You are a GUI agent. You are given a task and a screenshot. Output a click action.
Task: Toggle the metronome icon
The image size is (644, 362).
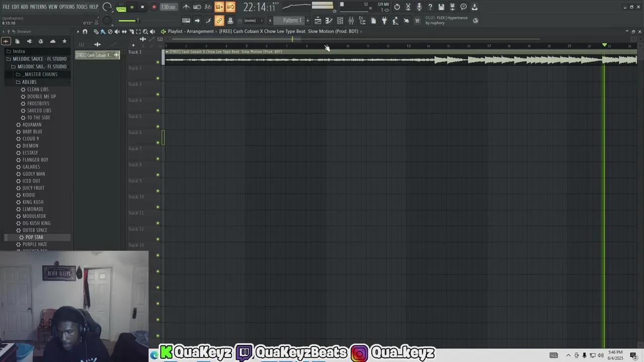coord(186,7)
